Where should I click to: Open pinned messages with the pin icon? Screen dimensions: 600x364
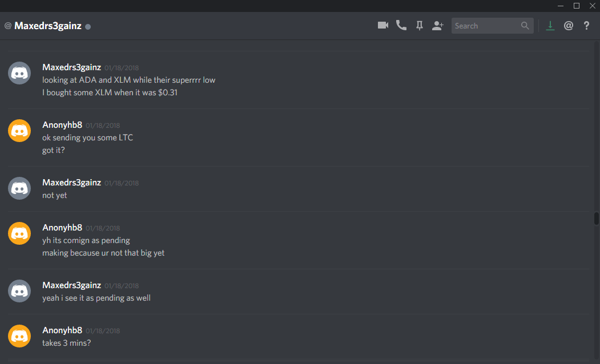(420, 26)
